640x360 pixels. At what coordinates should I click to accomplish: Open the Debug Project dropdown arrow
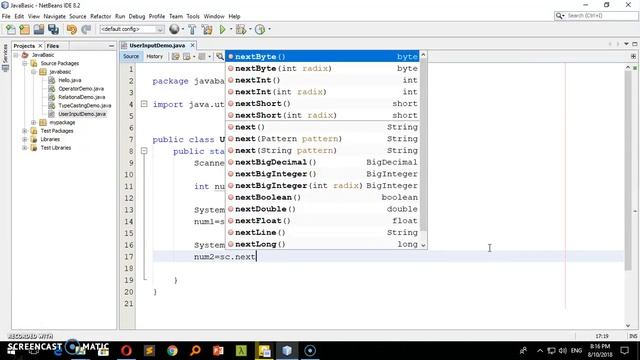point(250,29)
